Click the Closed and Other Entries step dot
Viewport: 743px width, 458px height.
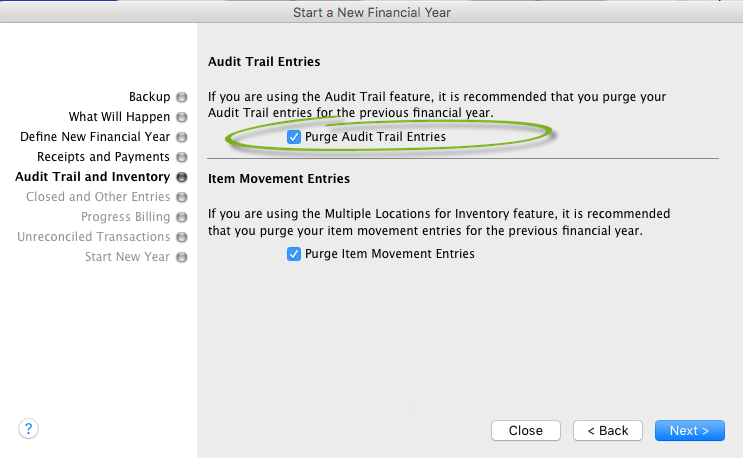point(181,197)
